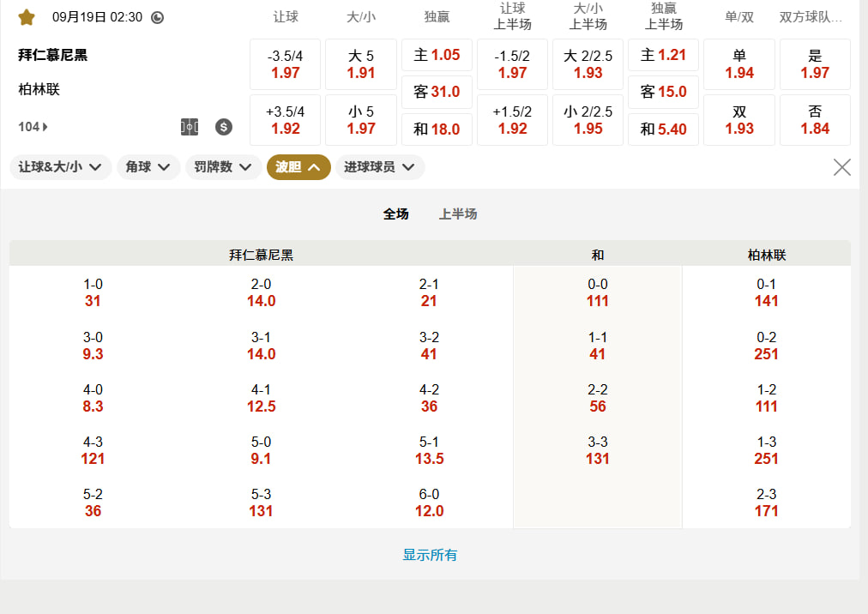868x614 pixels.
Task: Expand the 罚牌数 dropdown
Action: click(223, 167)
